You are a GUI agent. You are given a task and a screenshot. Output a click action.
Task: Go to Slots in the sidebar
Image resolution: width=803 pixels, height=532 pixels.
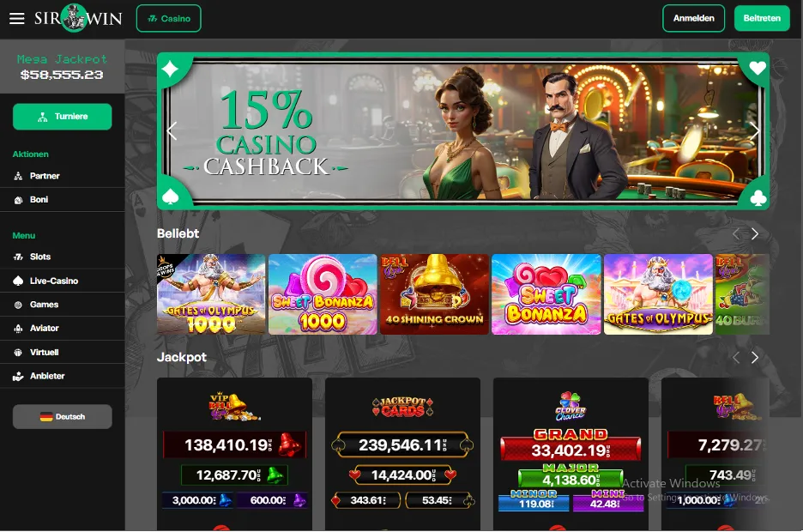63,257
